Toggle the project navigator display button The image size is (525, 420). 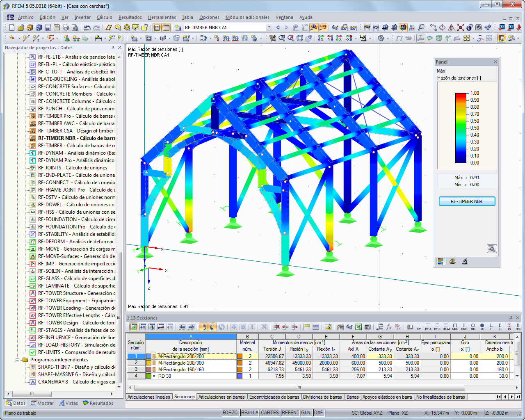point(157,27)
